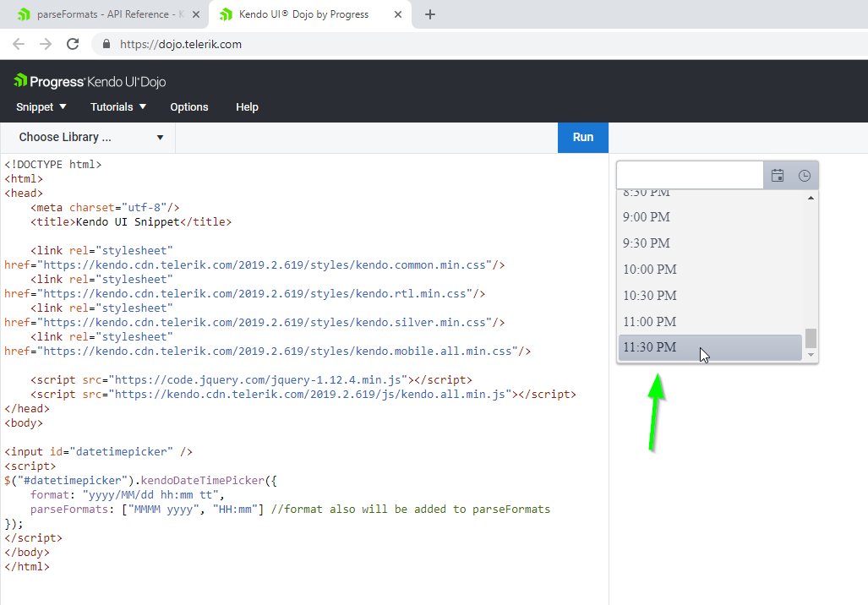Reload the page with refresh icon
This screenshot has height=605, width=868.
pos(73,44)
